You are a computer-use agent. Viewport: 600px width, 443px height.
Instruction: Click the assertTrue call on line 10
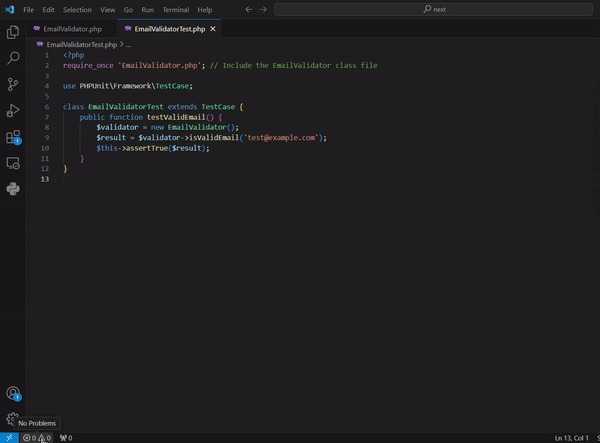147,148
